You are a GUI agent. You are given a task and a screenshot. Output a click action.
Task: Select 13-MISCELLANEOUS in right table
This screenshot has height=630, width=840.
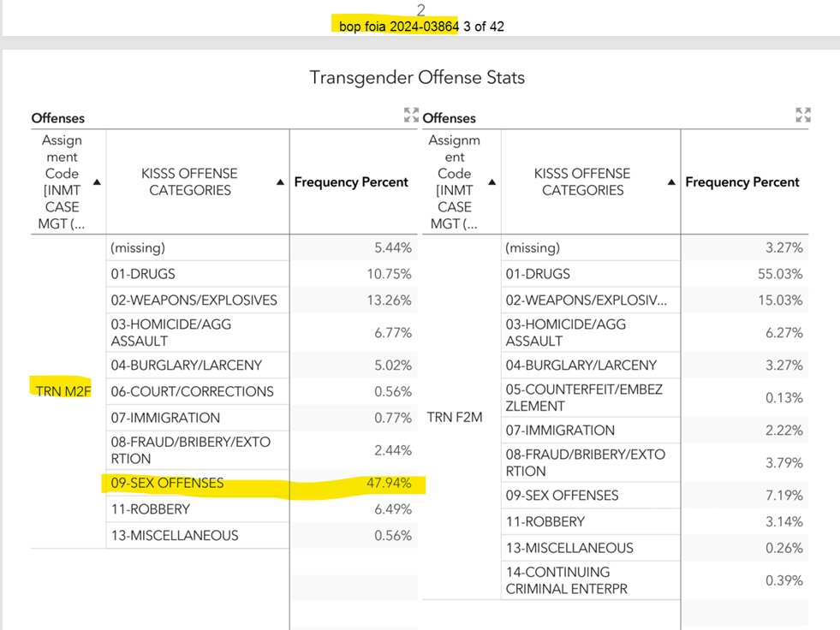(x=569, y=548)
